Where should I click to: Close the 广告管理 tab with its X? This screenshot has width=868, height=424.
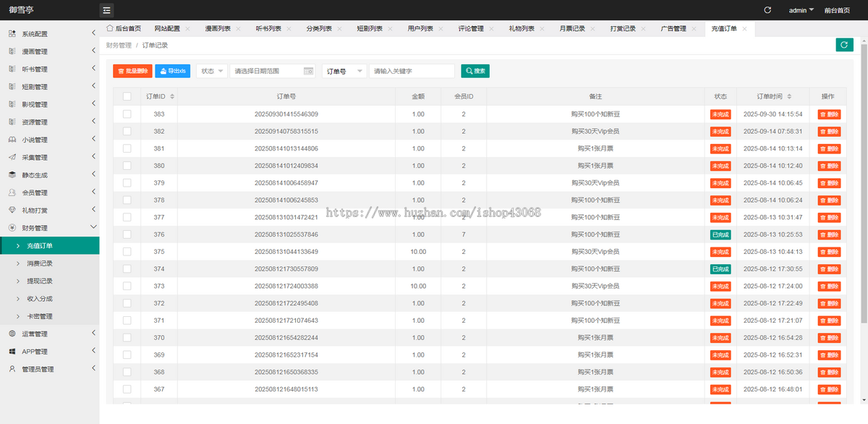coord(694,29)
